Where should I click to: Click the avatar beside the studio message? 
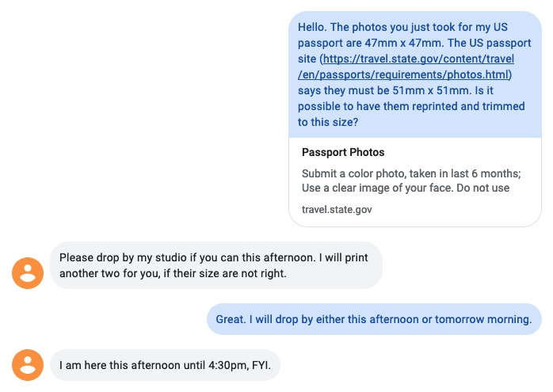28,273
